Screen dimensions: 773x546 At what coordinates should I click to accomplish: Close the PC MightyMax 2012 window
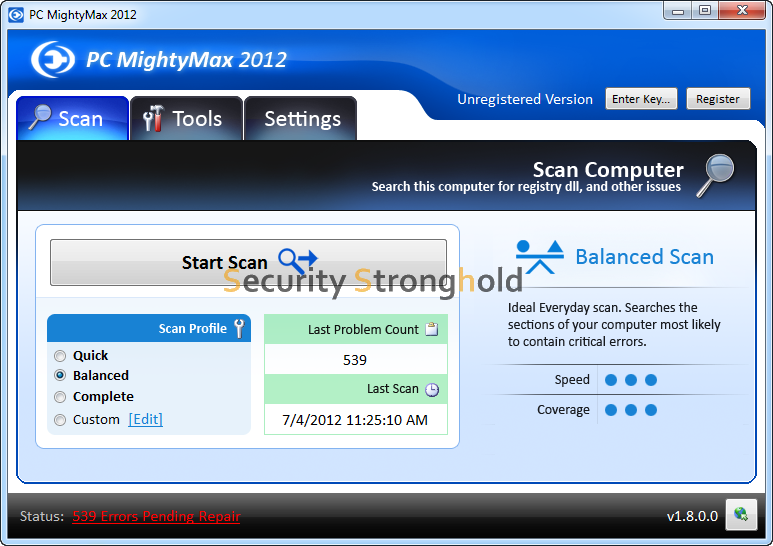coord(742,10)
